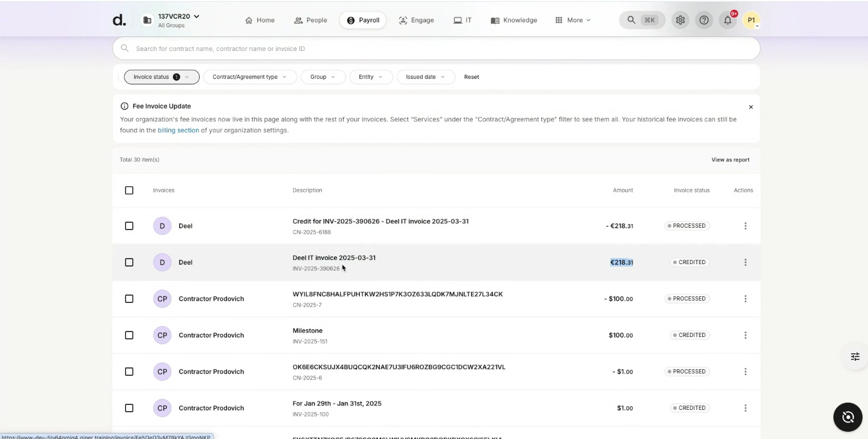
Task: Open actions menu for INV-2025-100 row
Action: coord(745,408)
